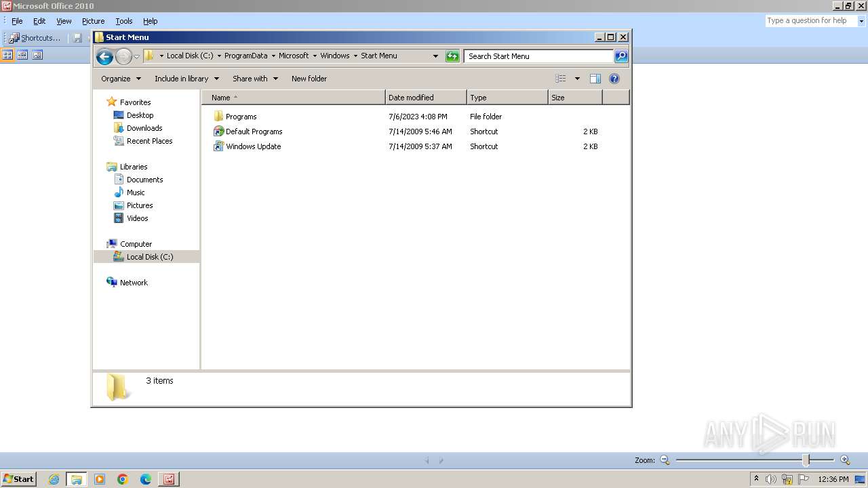This screenshot has height=488, width=868.
Task: Open the Picture menu in Office
Action: [93, 21]
